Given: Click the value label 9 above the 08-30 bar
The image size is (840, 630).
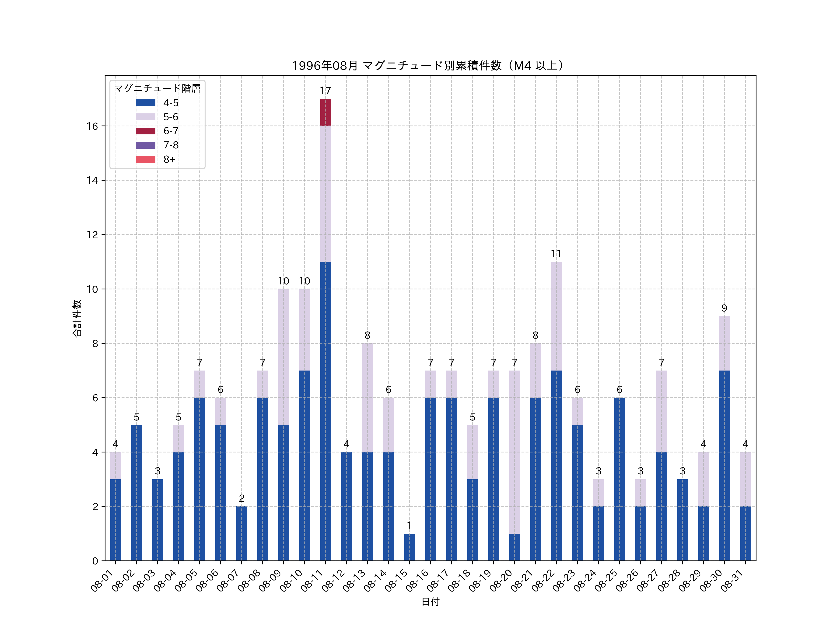Looking at the screenshot, I should pyautogui.click(x=724, y=308).
